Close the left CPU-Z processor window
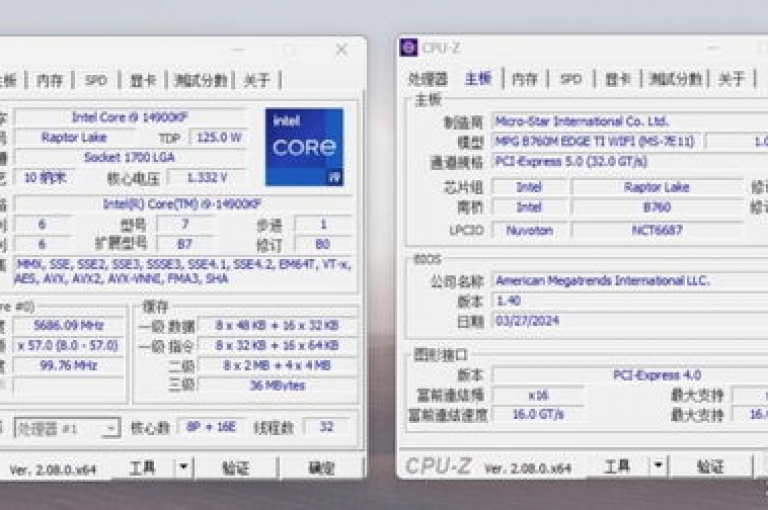The height and width of the screenshot is (510, 768). coord(341,49)
